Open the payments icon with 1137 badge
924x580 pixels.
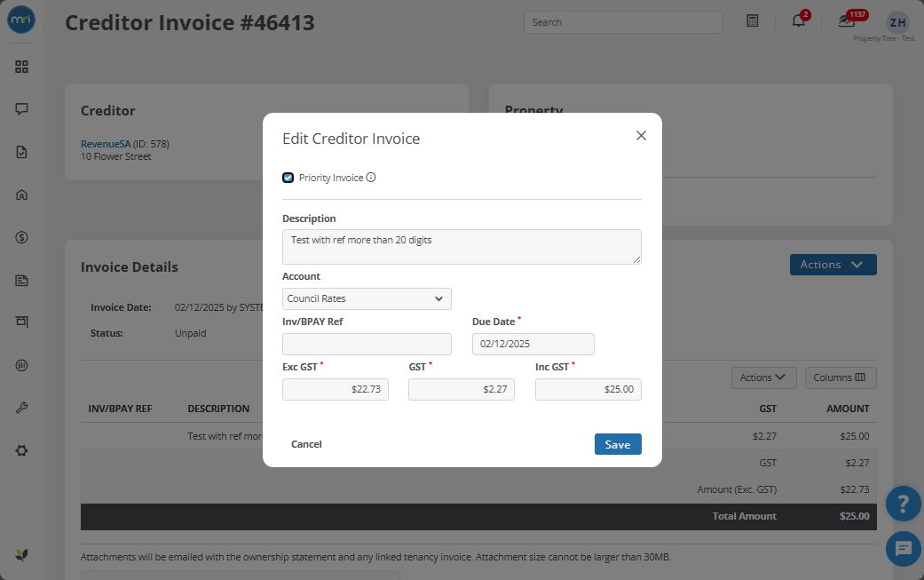tap(848, 20)
